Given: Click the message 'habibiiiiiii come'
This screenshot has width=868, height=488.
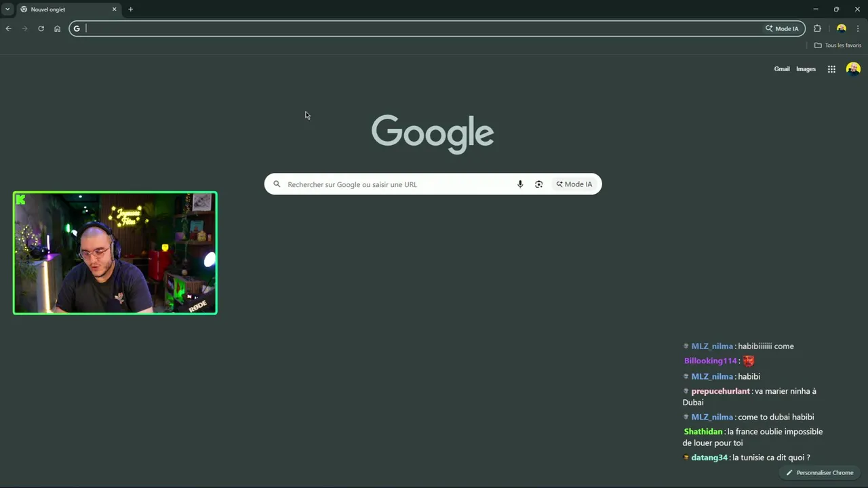Looking at the screenshot, I should coord(766,346).
